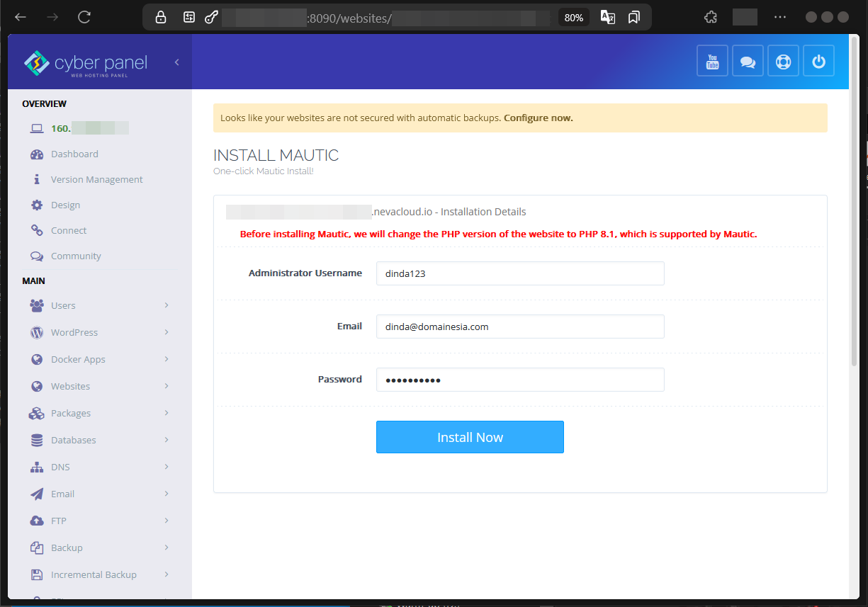Expand the Backup menu chevron
The width and height of the screenshot is (868, 607).
pyautogui.click(x=167, y=548)
